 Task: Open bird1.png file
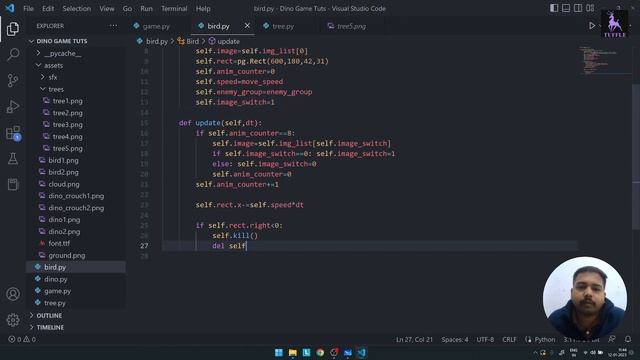click(63, 160)
